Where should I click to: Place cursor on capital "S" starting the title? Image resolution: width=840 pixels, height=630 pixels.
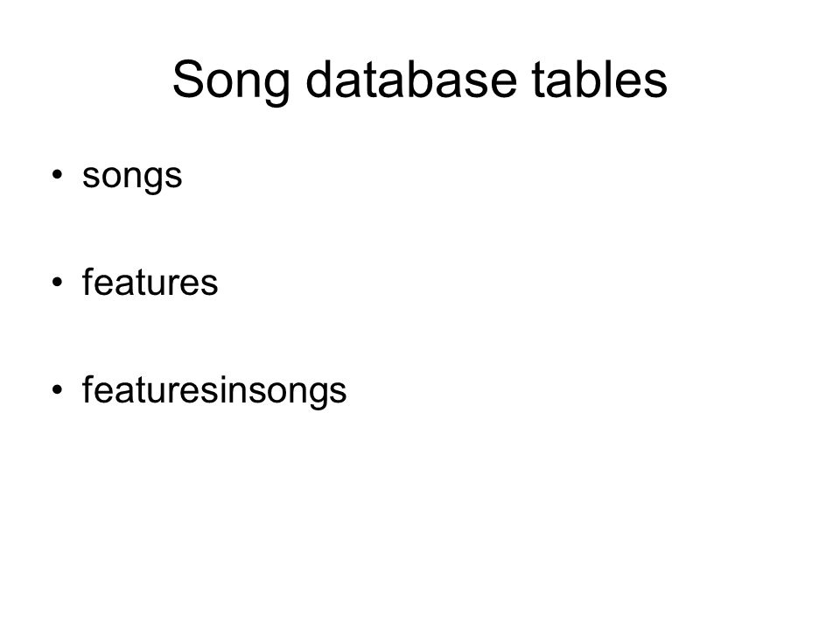(x=187, y=80)
